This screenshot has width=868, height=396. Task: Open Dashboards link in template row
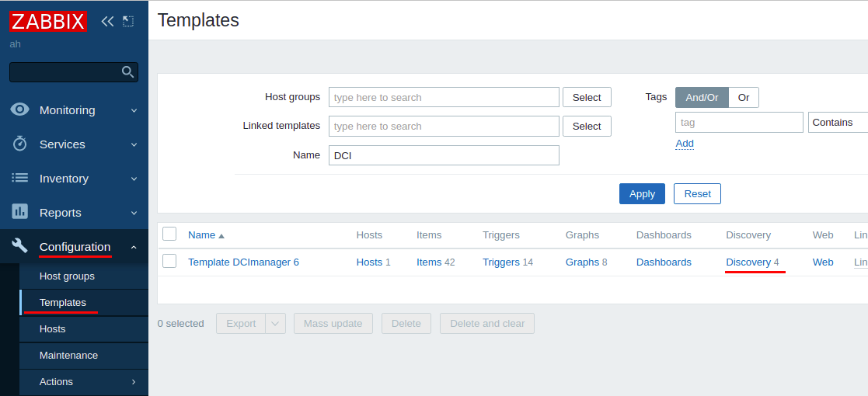pos(664,262)
